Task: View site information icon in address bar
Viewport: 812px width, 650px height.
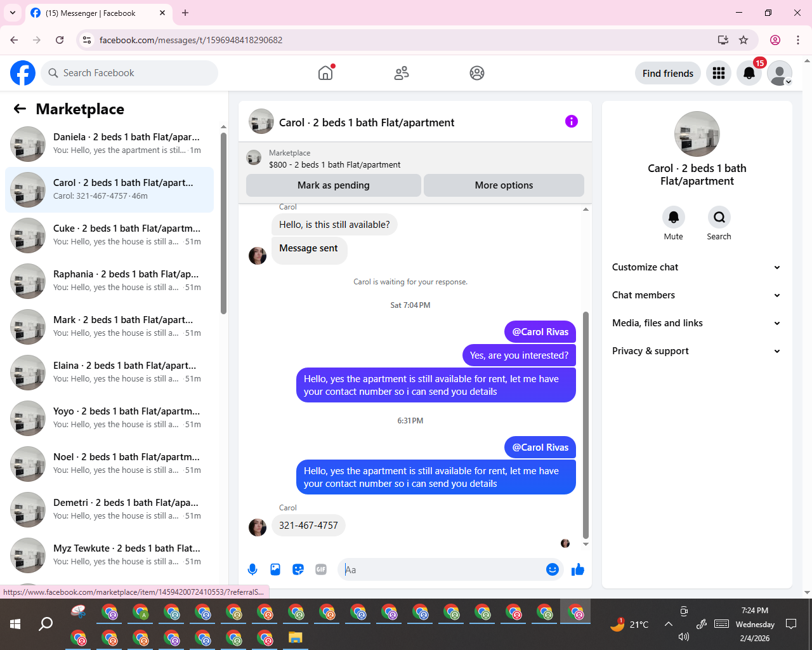Action: pos(87,40)
